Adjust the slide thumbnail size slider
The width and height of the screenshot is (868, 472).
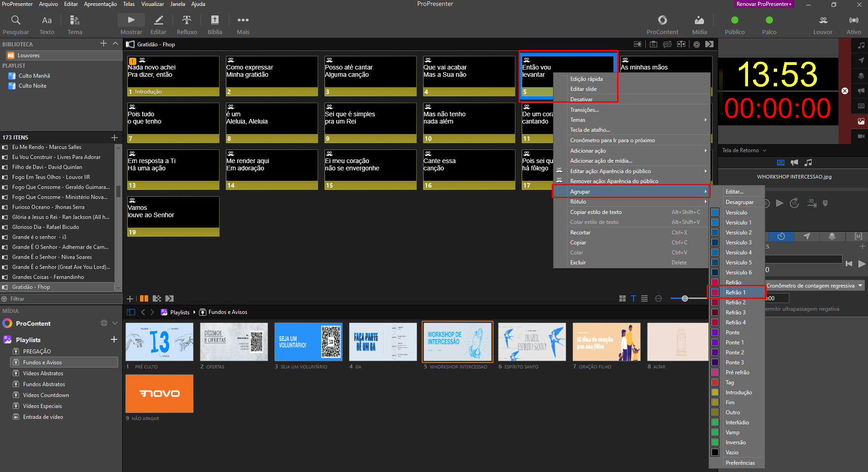(x=684, y=298)
